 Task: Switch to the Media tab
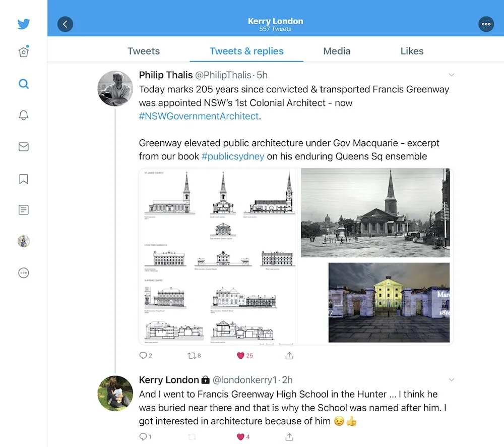[336, 51]
